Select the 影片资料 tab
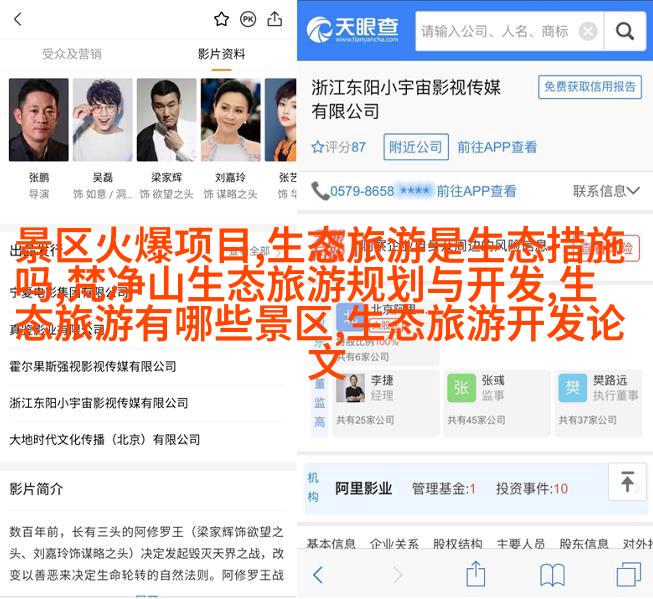Screen dimensions: 653x599 [x=221, y=54]
